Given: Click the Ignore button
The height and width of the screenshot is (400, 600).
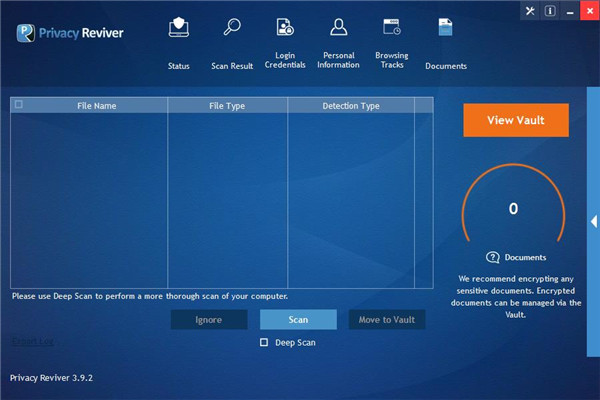Looking at the screenshot, I should tap(209, 320).
